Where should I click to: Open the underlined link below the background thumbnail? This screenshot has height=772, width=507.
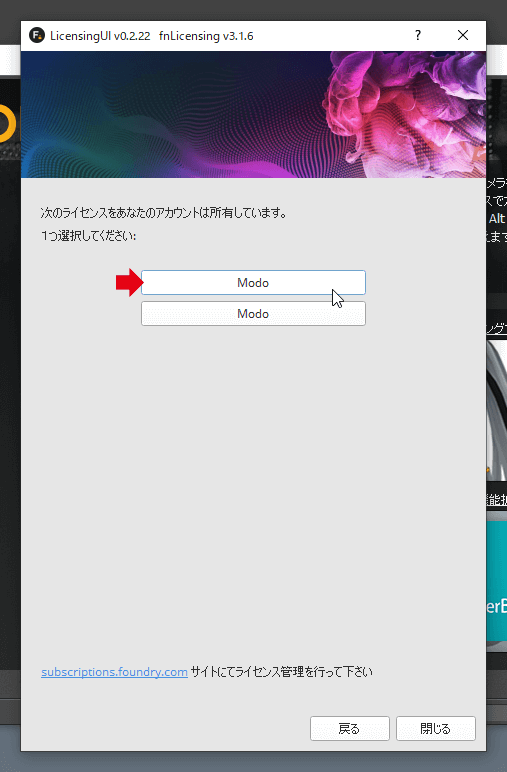point(497,500)
